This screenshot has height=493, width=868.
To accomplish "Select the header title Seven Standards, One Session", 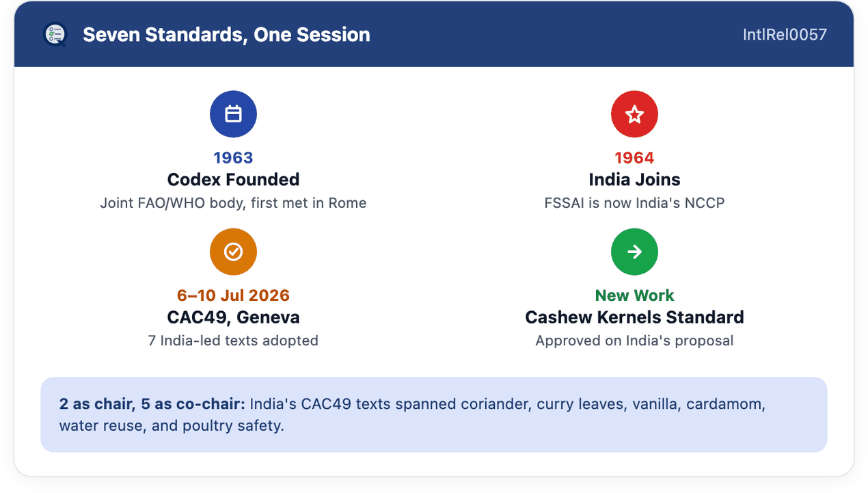I will click(226, 34).
